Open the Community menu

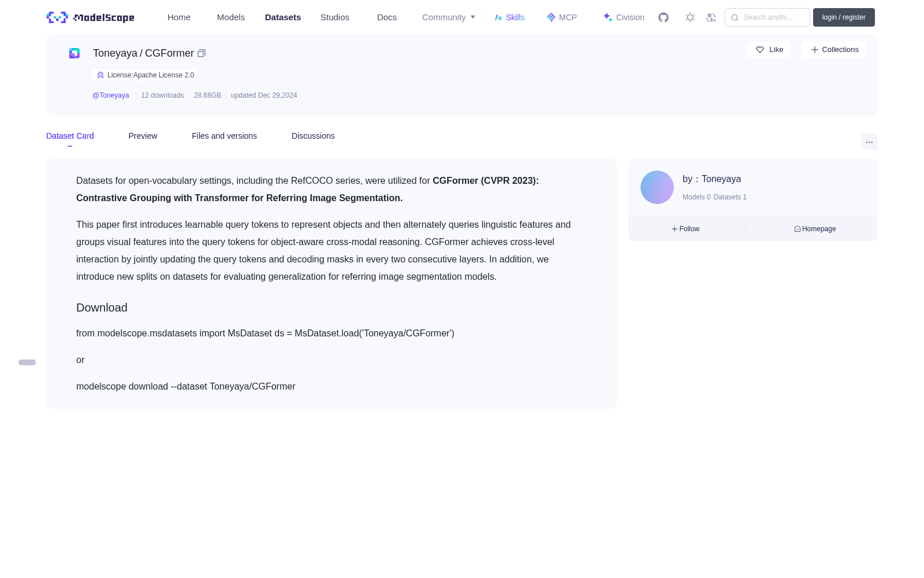pos(444,17)
